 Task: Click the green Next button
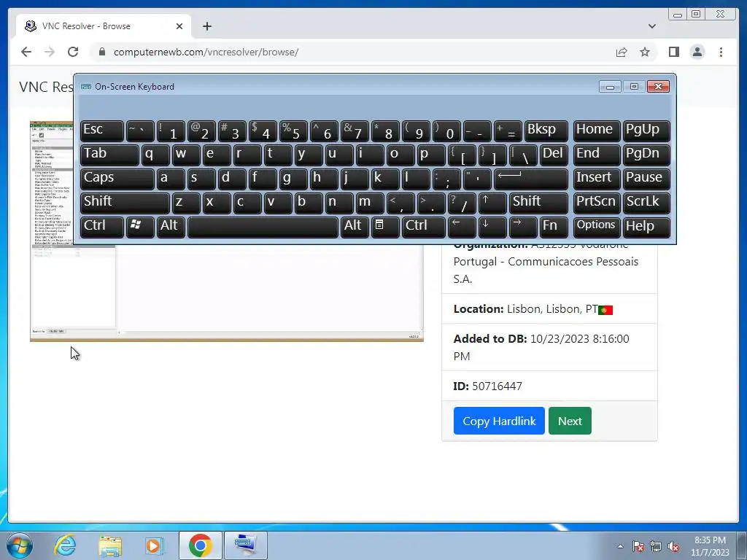(x=570, y=421)
